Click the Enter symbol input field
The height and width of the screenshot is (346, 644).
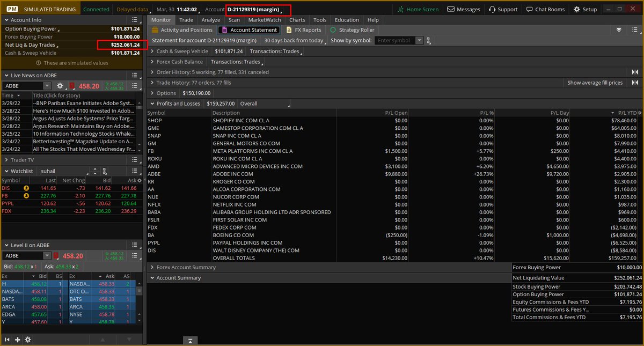pos(395,40)
